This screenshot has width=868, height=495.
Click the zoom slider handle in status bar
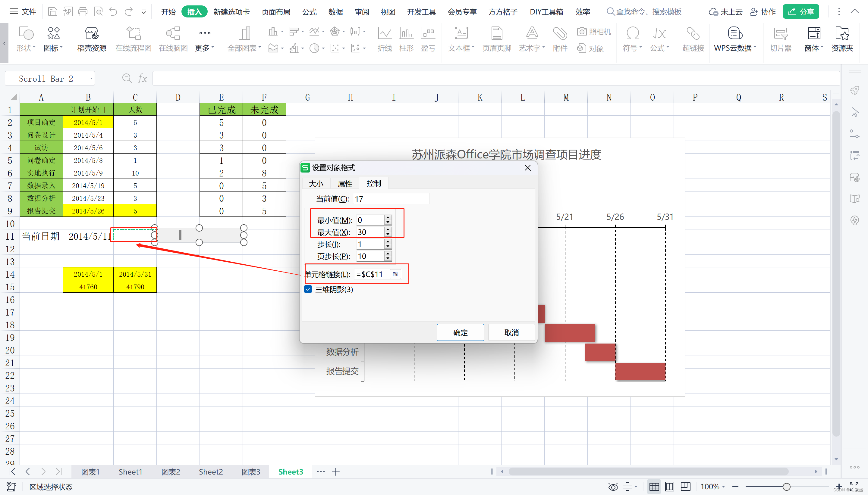[x=786, y=487]
